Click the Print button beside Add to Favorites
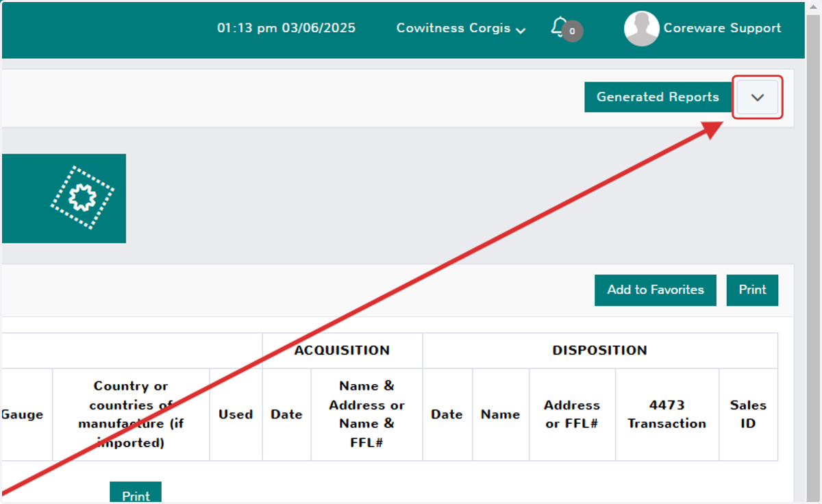This screenshot has width=822, height=504. coord(752,290)
